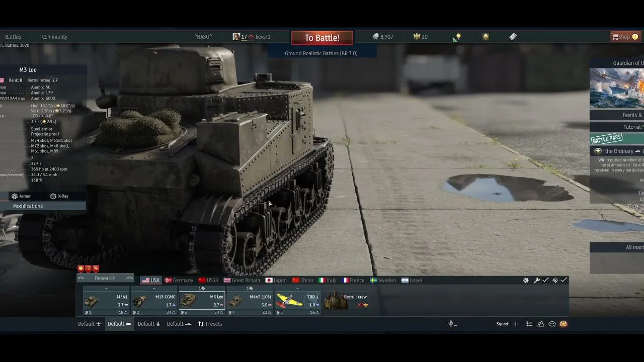
Task: Open the light bulb hints icon
Action: 457,37
